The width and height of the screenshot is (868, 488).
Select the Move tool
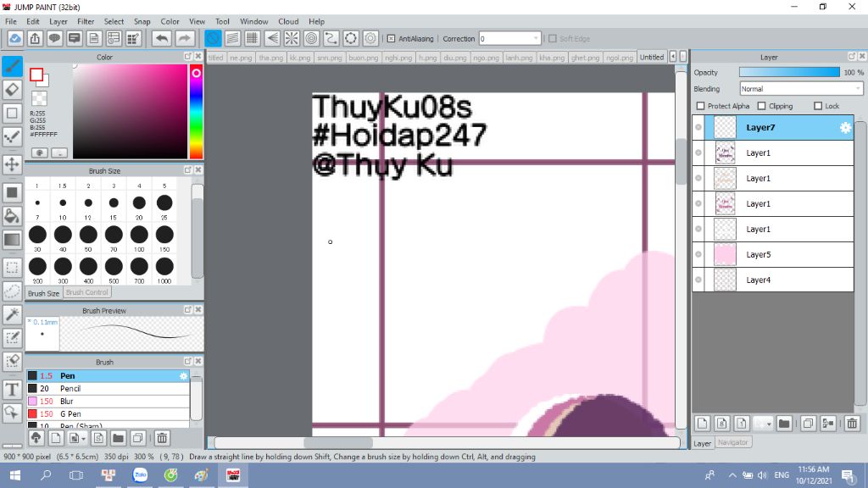tap(12, 164)
